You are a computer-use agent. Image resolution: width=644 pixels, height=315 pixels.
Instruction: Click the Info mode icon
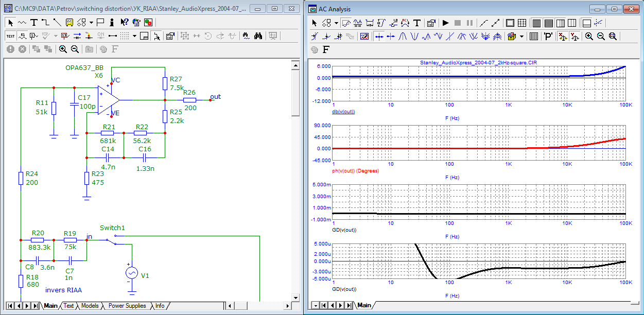click(x=113, y=22)
